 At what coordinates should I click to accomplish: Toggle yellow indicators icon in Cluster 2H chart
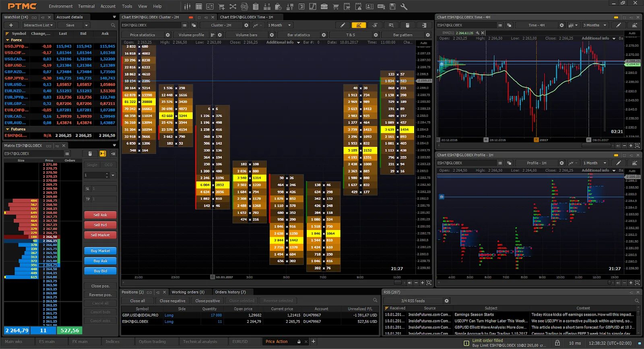tap(359, 25)
